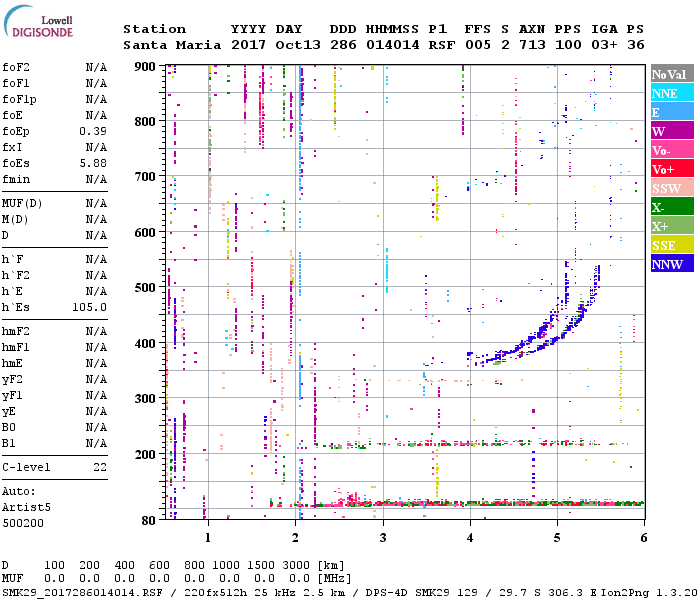The height and width of the screenshot is (600, 700).
Task: Click the M(D) parameter label
Action: tap(15, 220)
